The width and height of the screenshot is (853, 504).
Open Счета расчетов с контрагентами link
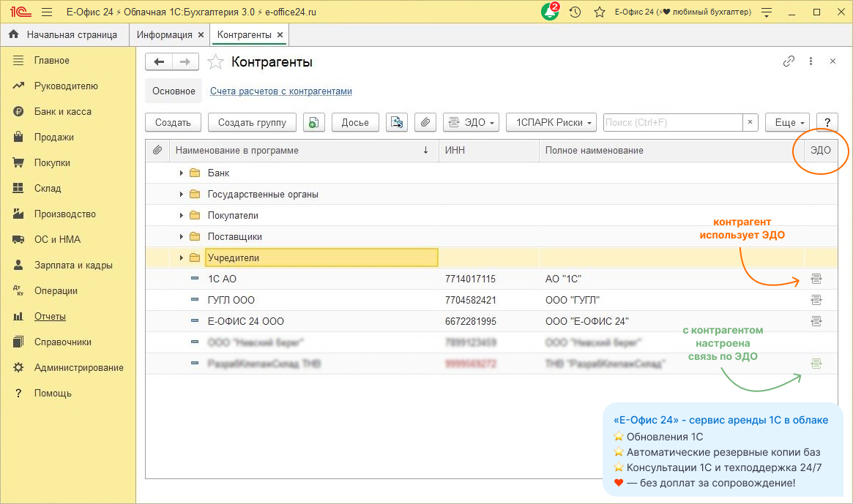click(280, 91)
